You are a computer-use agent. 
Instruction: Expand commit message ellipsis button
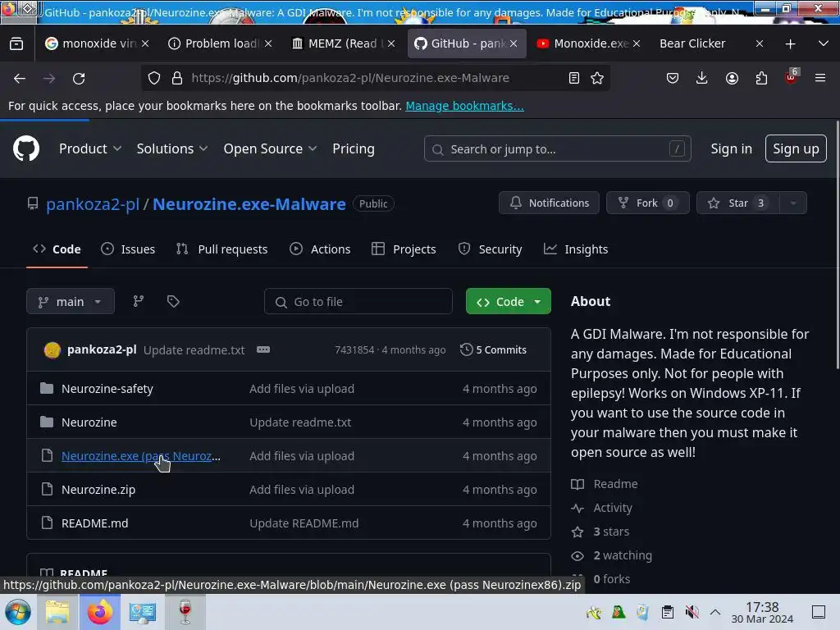coord(263,349)
